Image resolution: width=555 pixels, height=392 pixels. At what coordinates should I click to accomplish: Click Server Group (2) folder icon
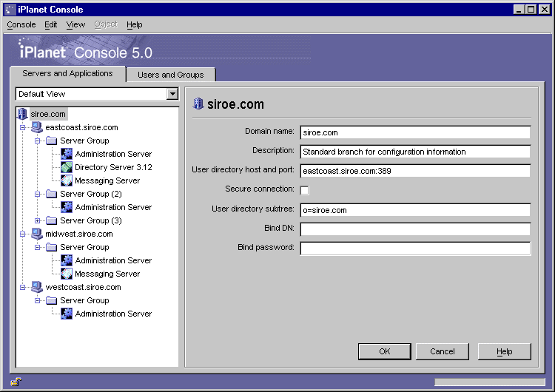tap(51, 194)
